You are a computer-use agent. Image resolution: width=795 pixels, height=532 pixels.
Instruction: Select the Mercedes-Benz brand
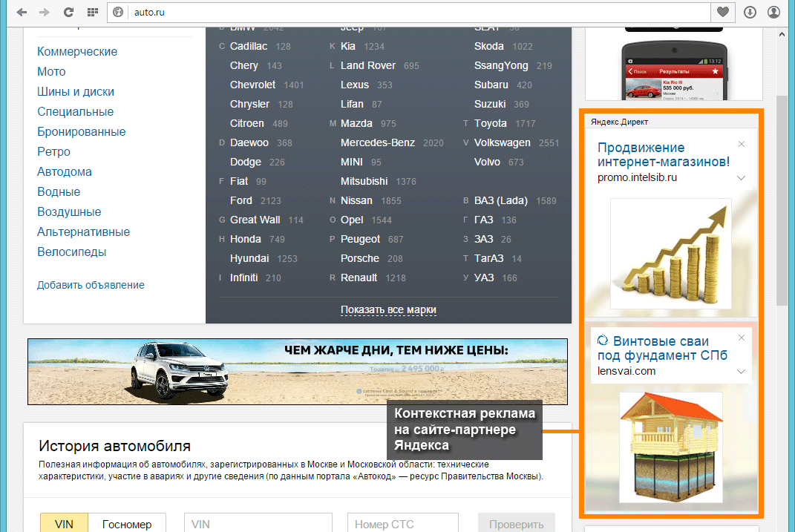(x=378, y=143)
